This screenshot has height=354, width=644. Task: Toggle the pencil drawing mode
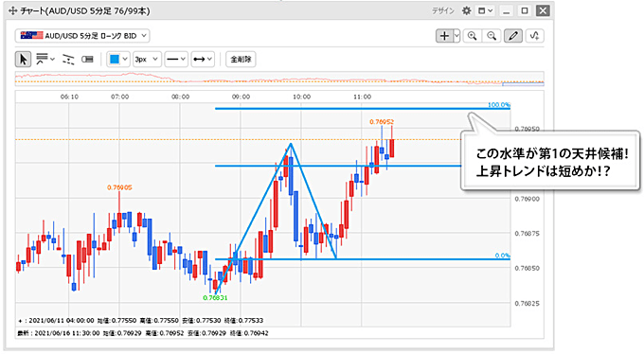pyautogui.click(x=512, y=36)
